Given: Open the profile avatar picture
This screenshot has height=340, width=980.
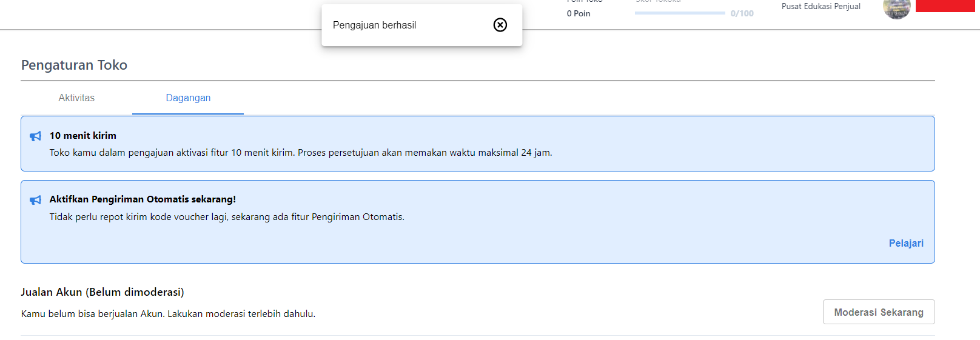Looking at the screenshot, I should (896, 8).
